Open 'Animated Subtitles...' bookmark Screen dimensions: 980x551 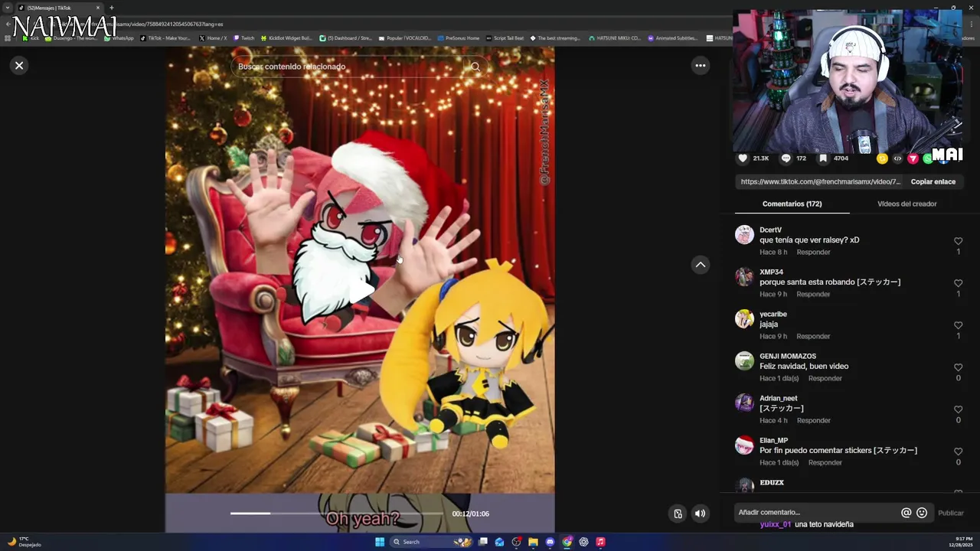point(672,37)
